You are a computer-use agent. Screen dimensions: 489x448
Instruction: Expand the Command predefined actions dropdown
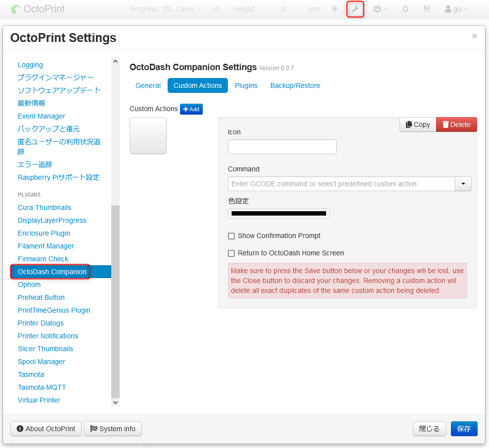click(463, 184)
